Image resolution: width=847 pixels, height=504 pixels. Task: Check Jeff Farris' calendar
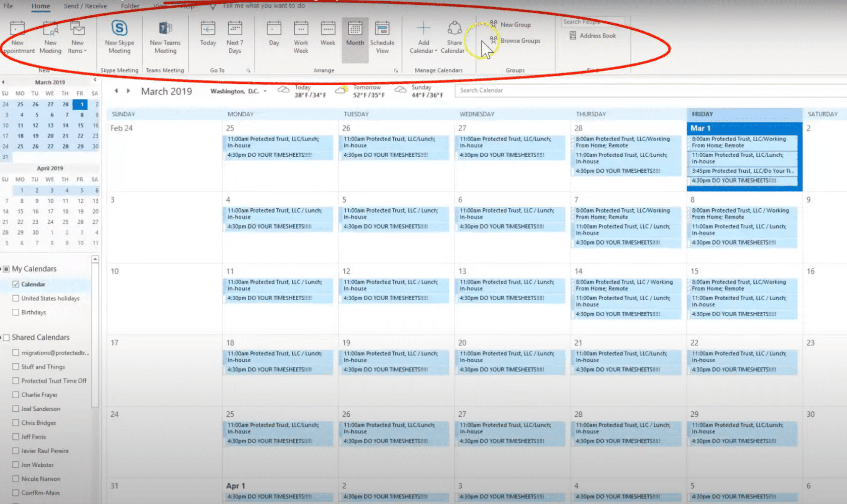click(16, 437)
